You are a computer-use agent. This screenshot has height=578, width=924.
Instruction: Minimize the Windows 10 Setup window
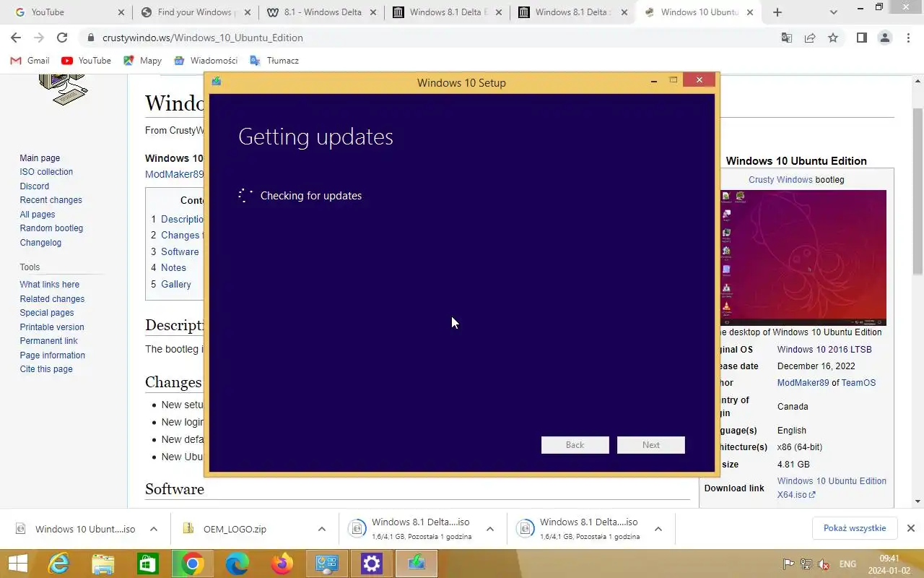click(654, 81)
